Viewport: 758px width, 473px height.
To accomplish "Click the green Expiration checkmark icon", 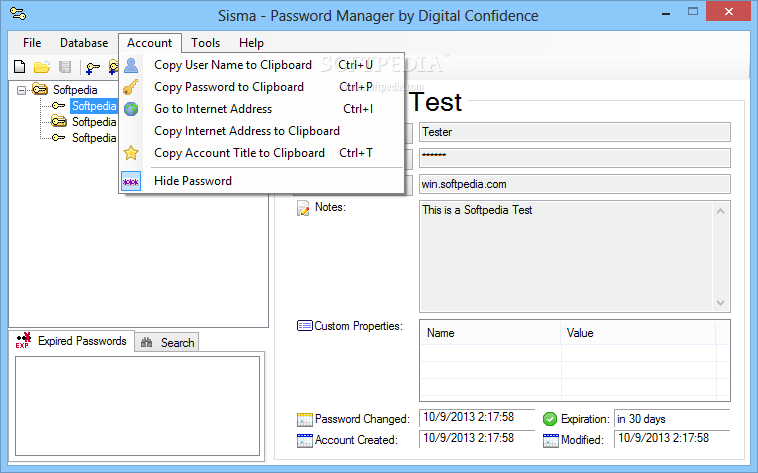I will click(550, 419).
